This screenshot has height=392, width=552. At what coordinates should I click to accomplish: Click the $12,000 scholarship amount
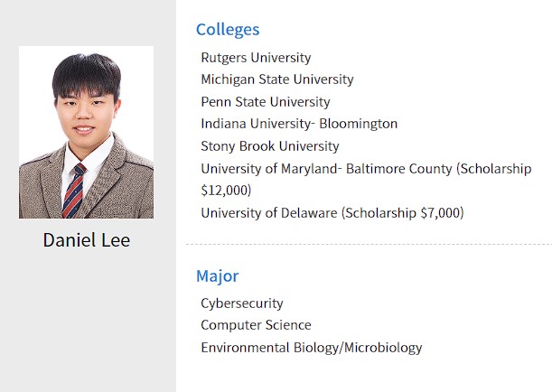(225, 191)
